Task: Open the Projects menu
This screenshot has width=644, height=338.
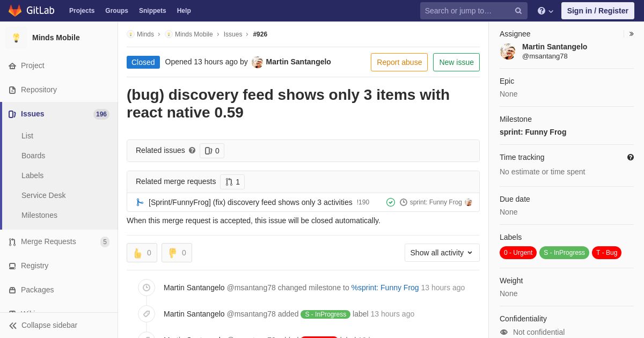Action: click(x=82, y=11)
